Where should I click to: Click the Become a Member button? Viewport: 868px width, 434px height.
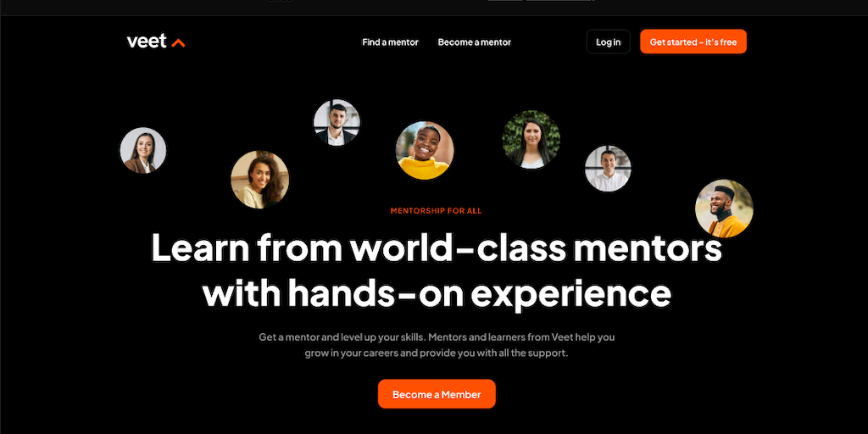tap(437, 394)
